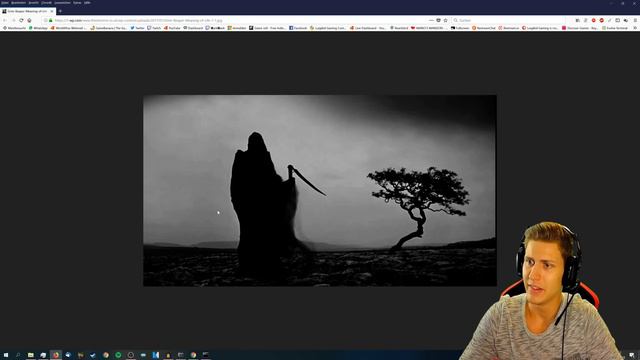Open Windows taskbar search
The image size is (640, 360).
18,355
